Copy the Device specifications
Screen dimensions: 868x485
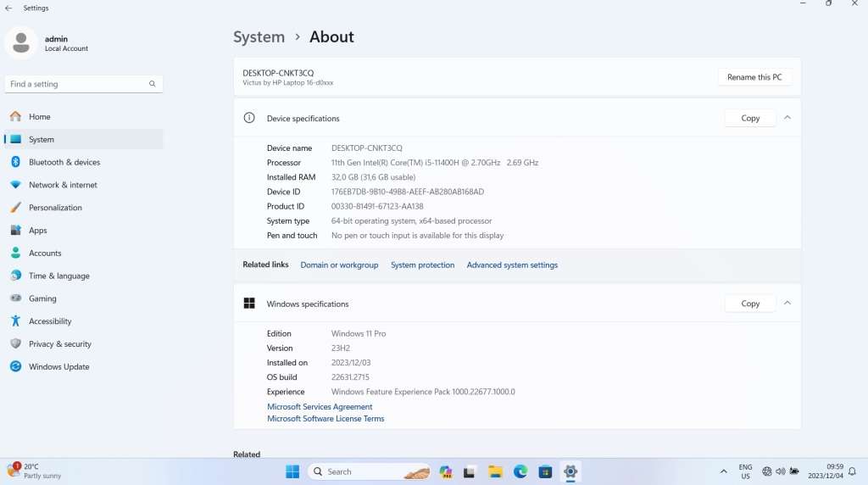click(750, 118)
